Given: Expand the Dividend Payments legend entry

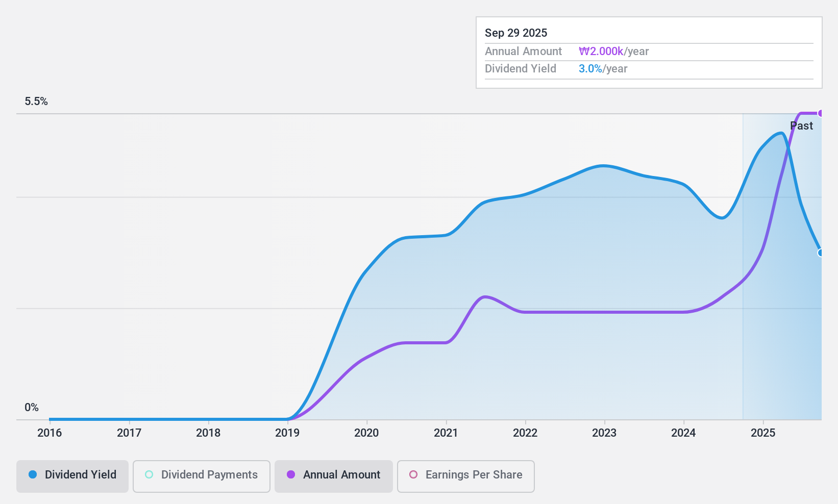Looking at the screenshot, I should (x=201, y=475).
